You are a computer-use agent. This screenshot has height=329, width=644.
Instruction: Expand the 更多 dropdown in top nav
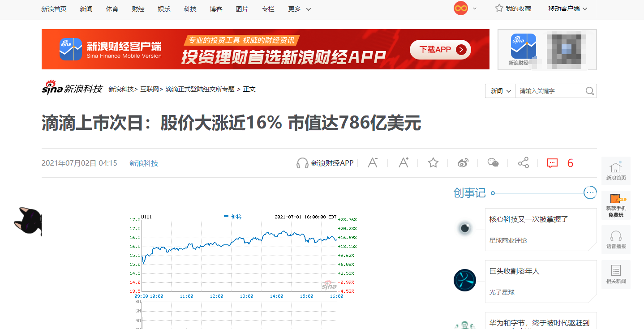[x=300, y=9]
